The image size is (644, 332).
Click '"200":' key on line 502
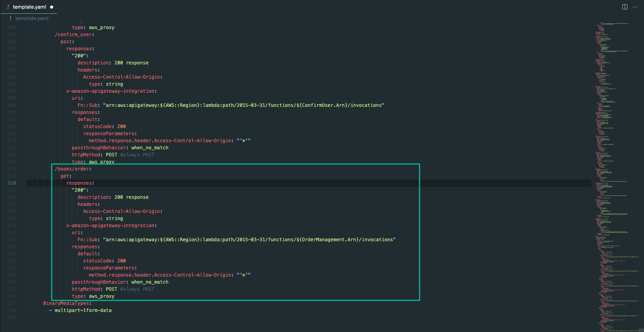[80, 56]
